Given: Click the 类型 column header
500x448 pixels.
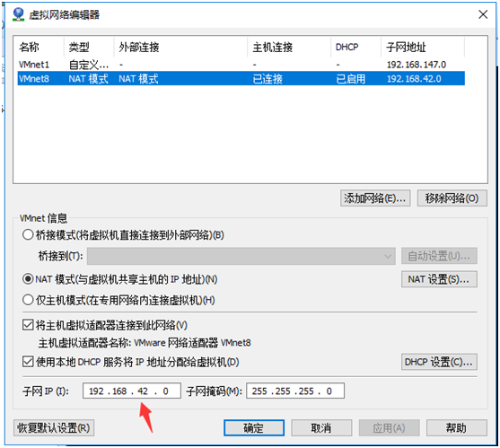Looking at the screenshot, I should point(79,48).
